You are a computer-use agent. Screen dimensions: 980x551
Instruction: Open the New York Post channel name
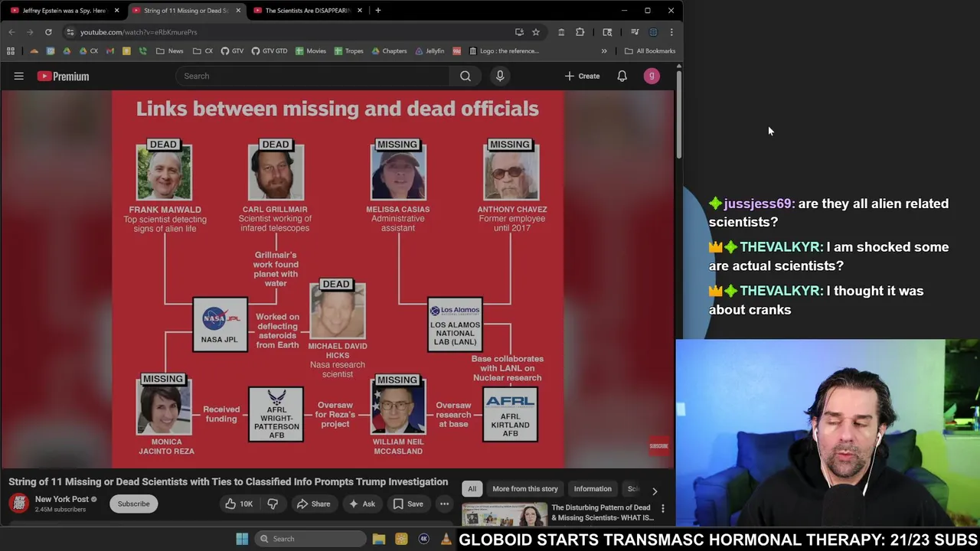click(62, 499)
